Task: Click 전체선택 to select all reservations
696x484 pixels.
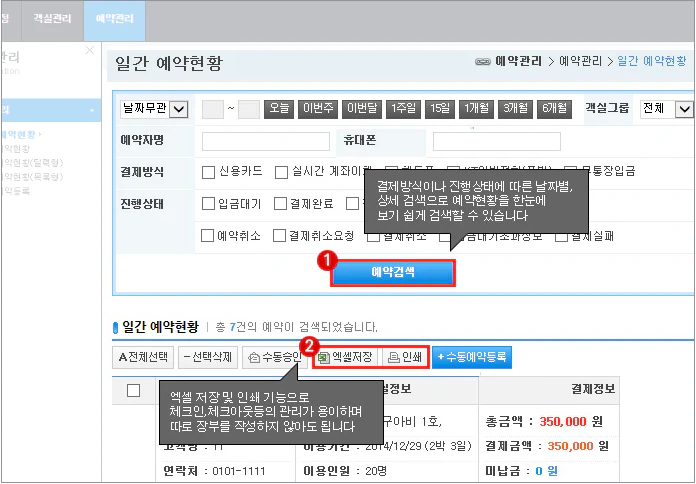Action: point(143,357)
